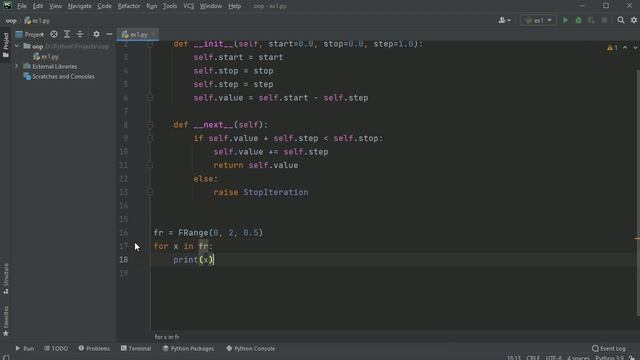This screenshot has width=640, height=360.
Task: Open the Python Console tool window
Action: point(251,348)
